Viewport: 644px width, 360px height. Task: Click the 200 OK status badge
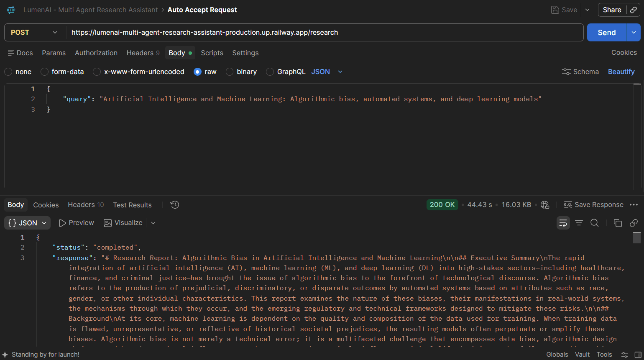(442, 204)
